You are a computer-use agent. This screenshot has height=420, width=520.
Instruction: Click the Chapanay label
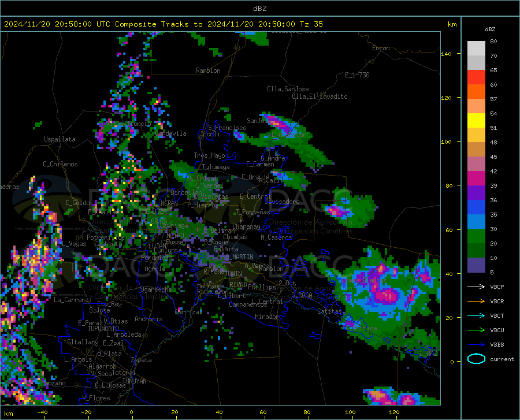[246, 226]
